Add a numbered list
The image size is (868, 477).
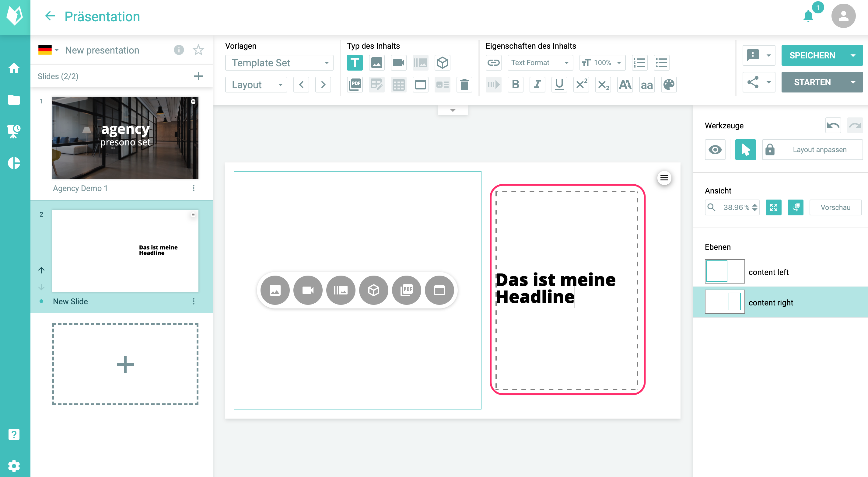pyautogui.click(x=639, y=63)
